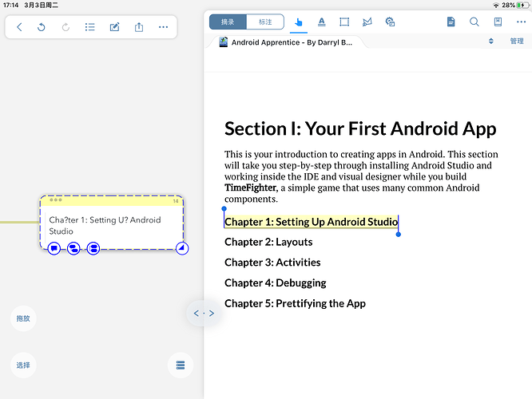Open Chapter 3: Activities

[272, 263]
